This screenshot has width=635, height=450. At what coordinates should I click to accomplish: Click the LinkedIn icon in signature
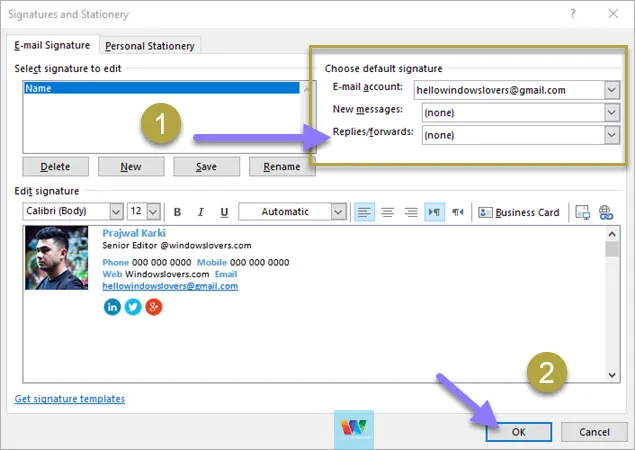tap(112, 307)
